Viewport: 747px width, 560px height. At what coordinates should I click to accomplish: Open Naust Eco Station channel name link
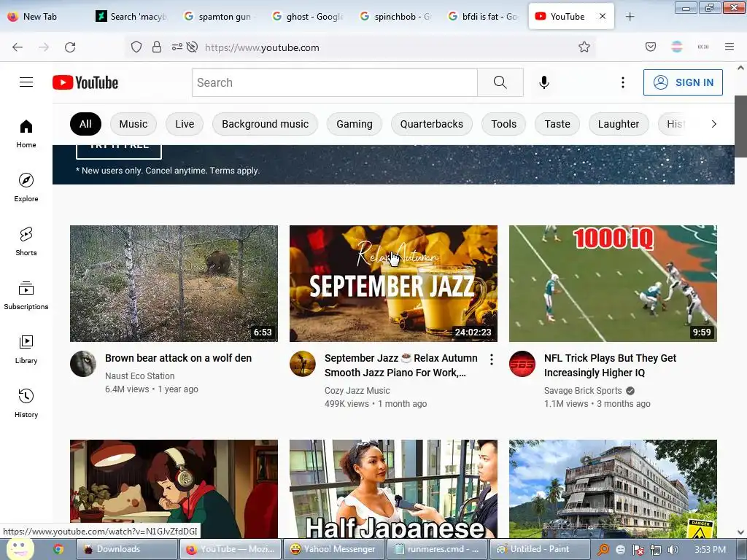click(139, 376)
